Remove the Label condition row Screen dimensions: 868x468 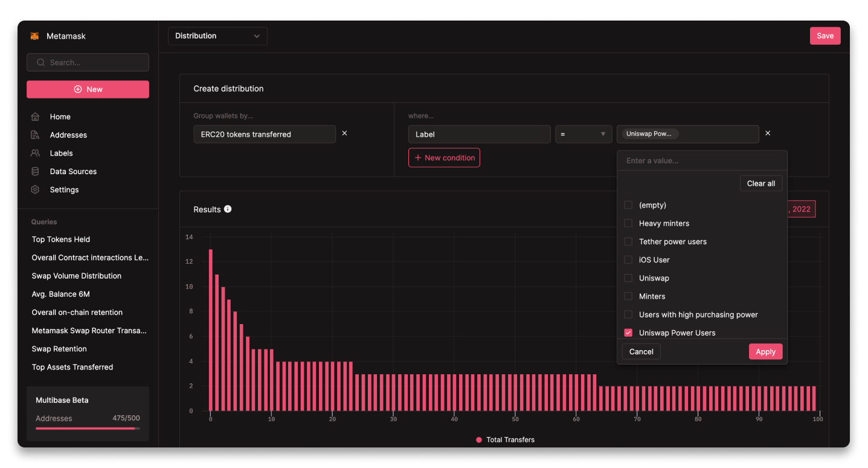click(x=768, y=133)
